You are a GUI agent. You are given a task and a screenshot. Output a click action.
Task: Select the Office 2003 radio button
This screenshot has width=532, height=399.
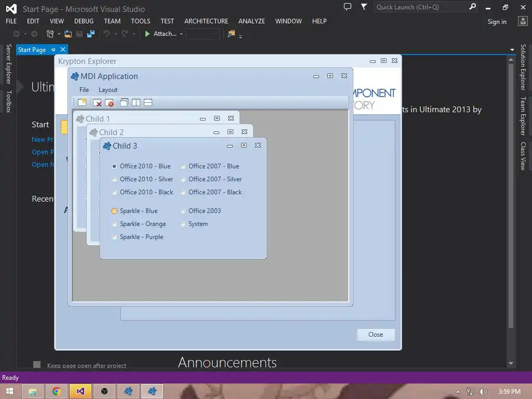(x=183, y=211)
